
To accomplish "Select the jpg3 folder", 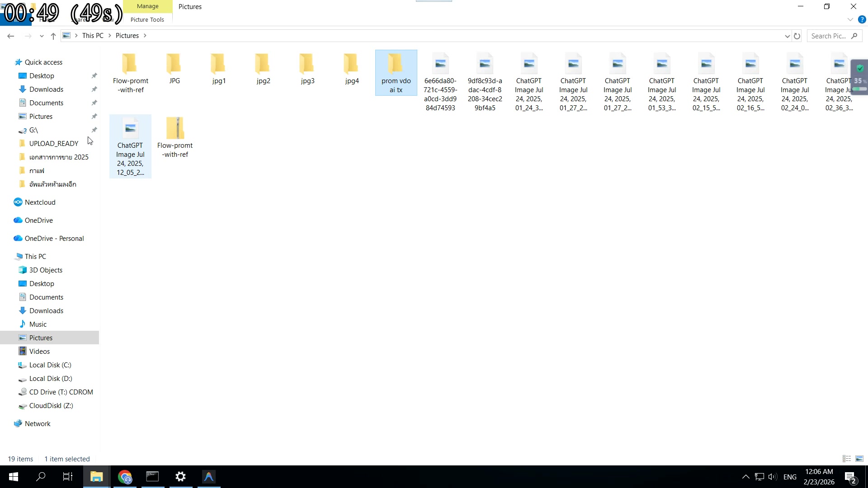I will [x=307, y=68].
